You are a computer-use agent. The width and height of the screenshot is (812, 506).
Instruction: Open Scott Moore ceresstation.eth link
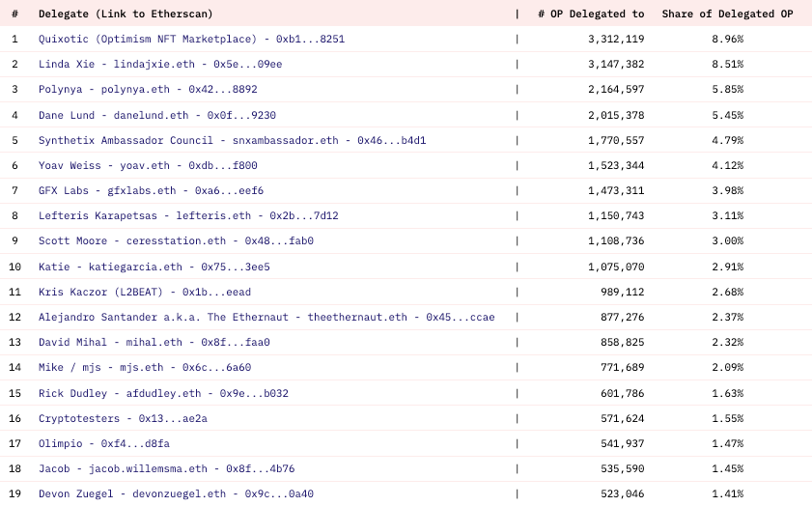click(176, 240)
